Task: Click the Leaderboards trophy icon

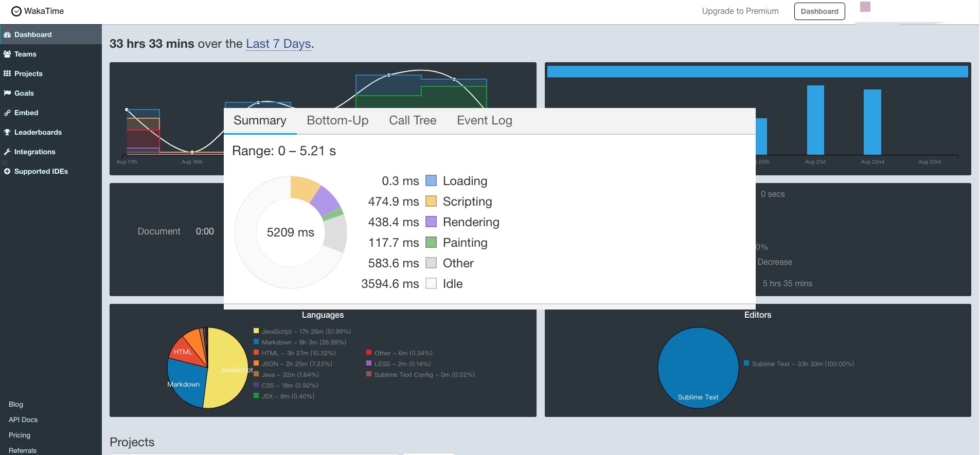Action: click(x=7, y=132)
